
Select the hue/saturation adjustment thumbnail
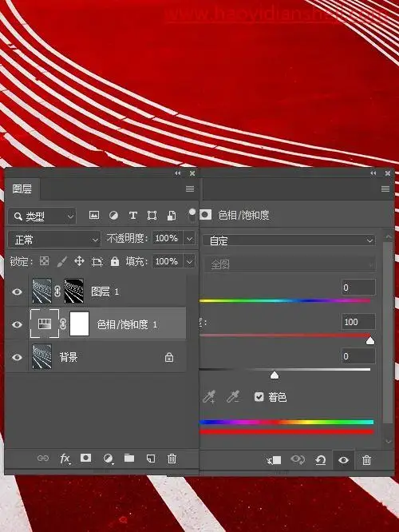pyautogui.click(x=45, y=324)
